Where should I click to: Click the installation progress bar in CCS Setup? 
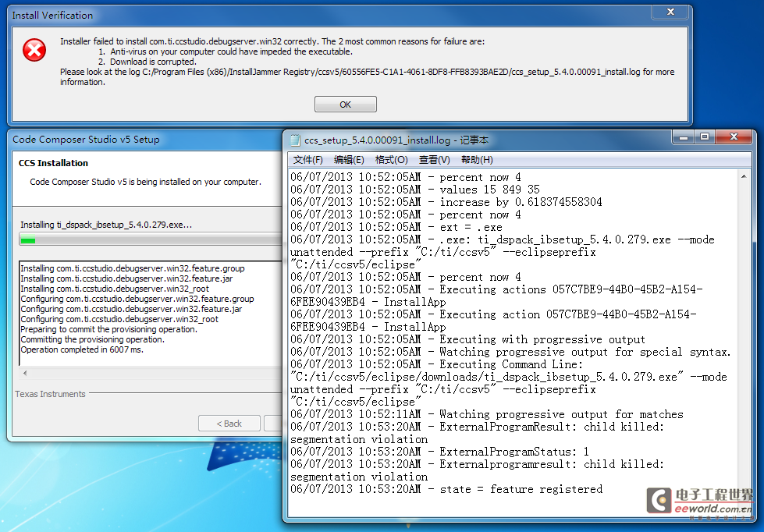coord(151,239)
